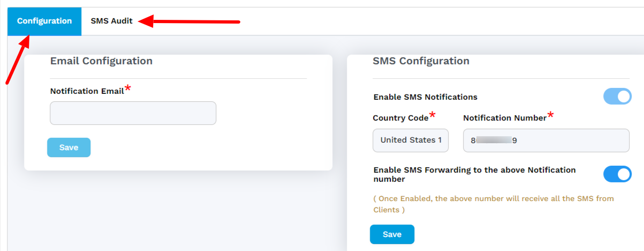The width and height of the screenshot is (644, 251).
Task: Click the Notification Number label
Action: 505,118
